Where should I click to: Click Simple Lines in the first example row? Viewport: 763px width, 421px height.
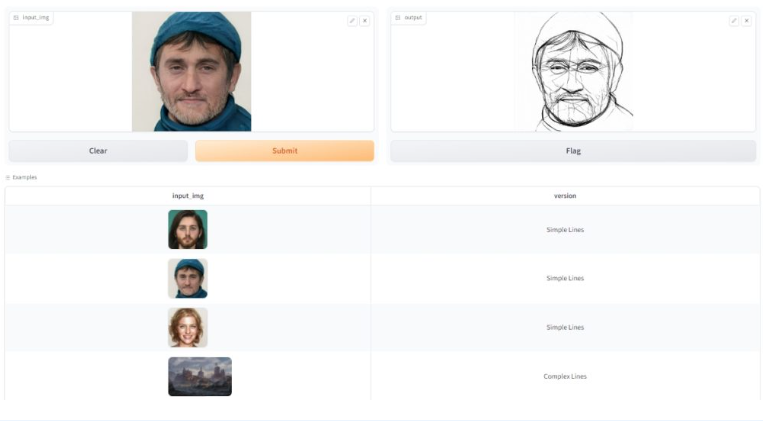[x=564, y=229]
